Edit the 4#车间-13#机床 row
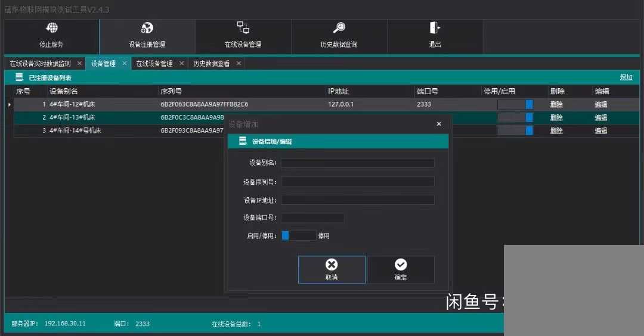Screen dimensions: 644x336 point(601,117)
